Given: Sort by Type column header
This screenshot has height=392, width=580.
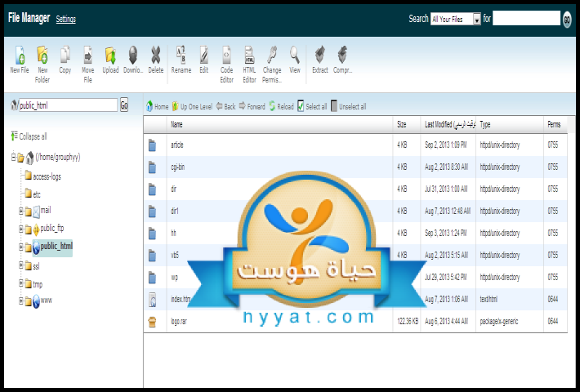Looking at the screenshot, I should pos(510,125).
